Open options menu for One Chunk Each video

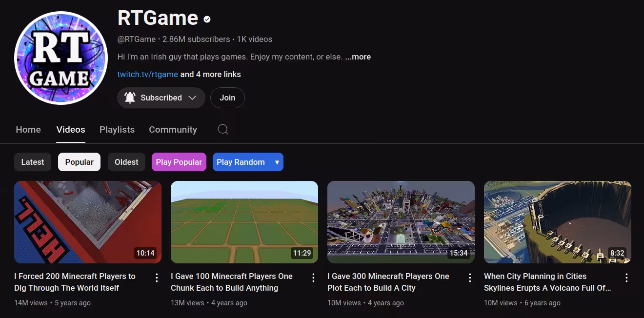tap(313, 278)
